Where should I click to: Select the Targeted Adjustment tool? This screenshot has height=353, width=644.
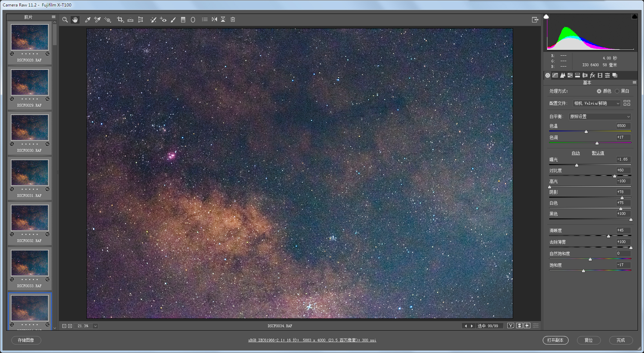[108, 20]
